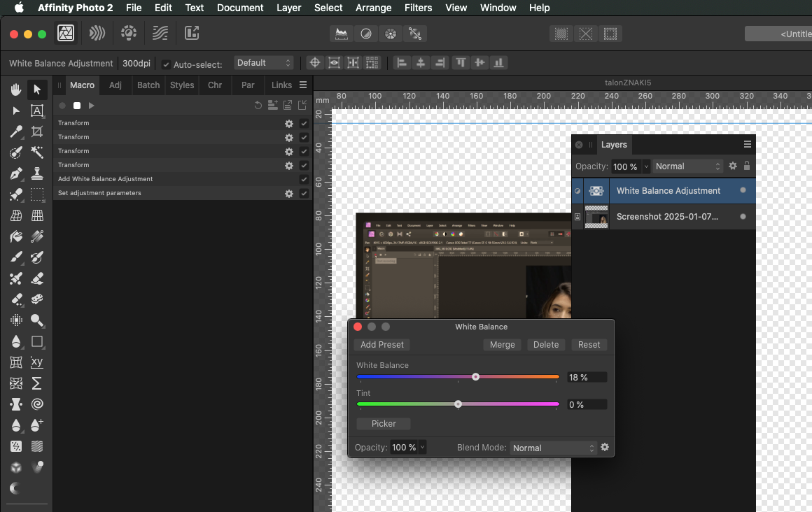Select the Crop tool
Image resolution: width=812 pixels, height=512 pixels.
37,131
